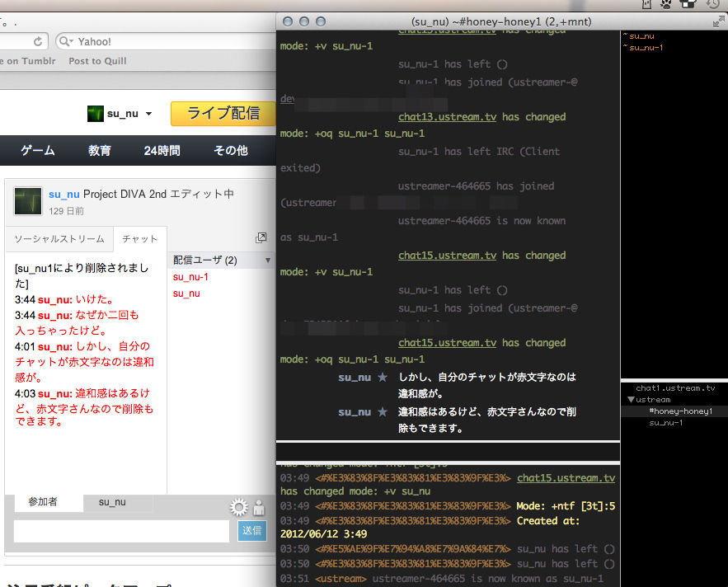Image resolution: width=728 pixels, height=587 pixels.
Task: Click the search magnifier icon in Yahoo! field
Action: [x=65, y=42]
